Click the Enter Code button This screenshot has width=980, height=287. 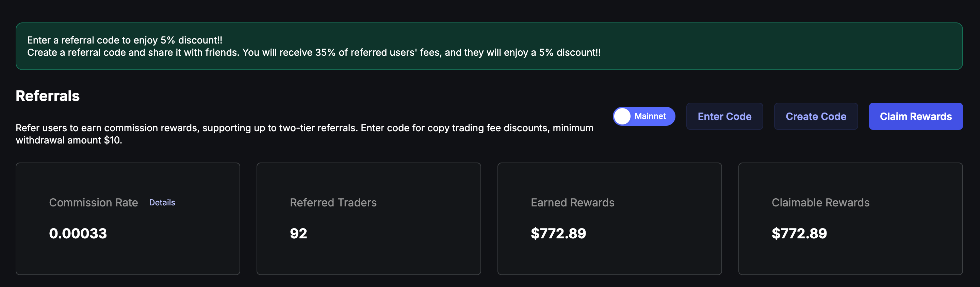[x=724, y=116]
